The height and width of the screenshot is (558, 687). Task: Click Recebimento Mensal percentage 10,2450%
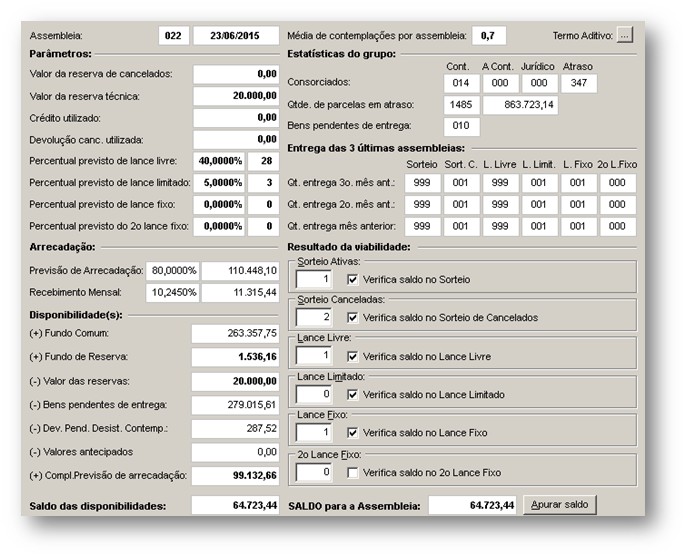[173, 293]
